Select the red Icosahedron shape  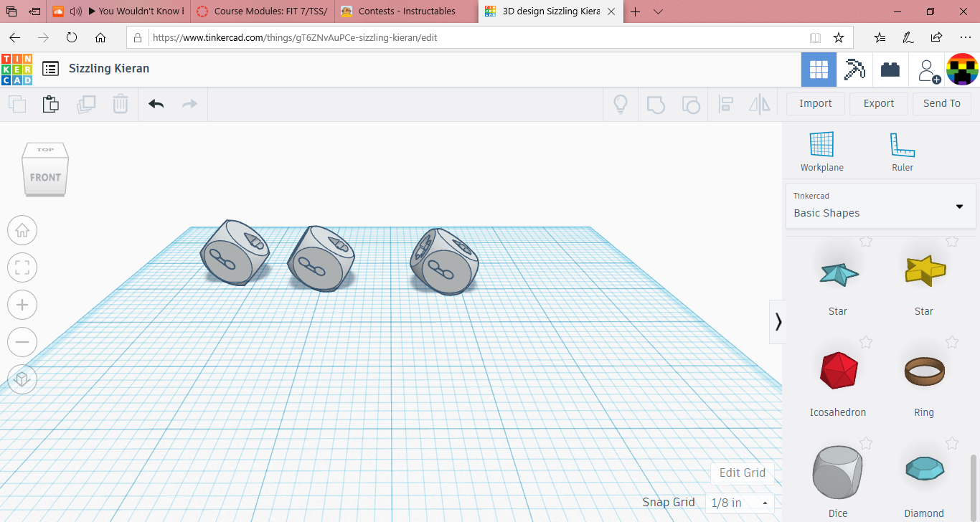point(838,371)
